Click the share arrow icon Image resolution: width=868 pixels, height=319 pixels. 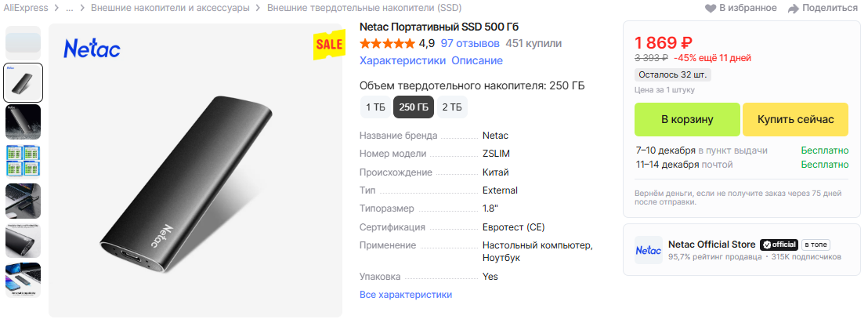(x=794, y=9)
